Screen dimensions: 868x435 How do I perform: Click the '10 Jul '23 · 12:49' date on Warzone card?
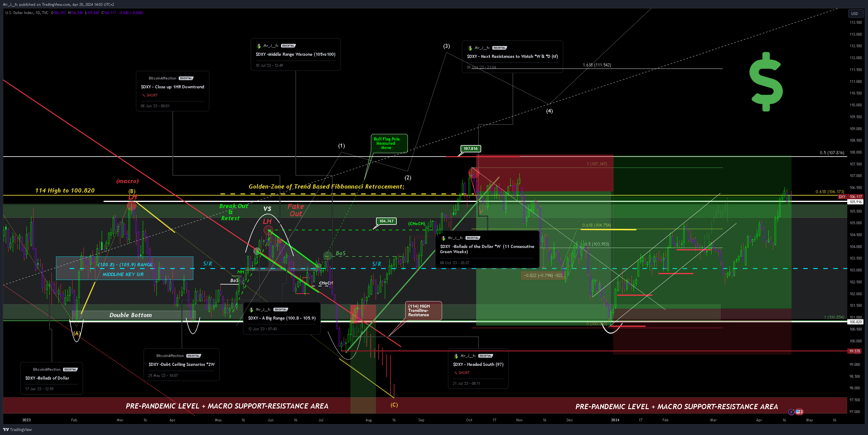point(269,65)
